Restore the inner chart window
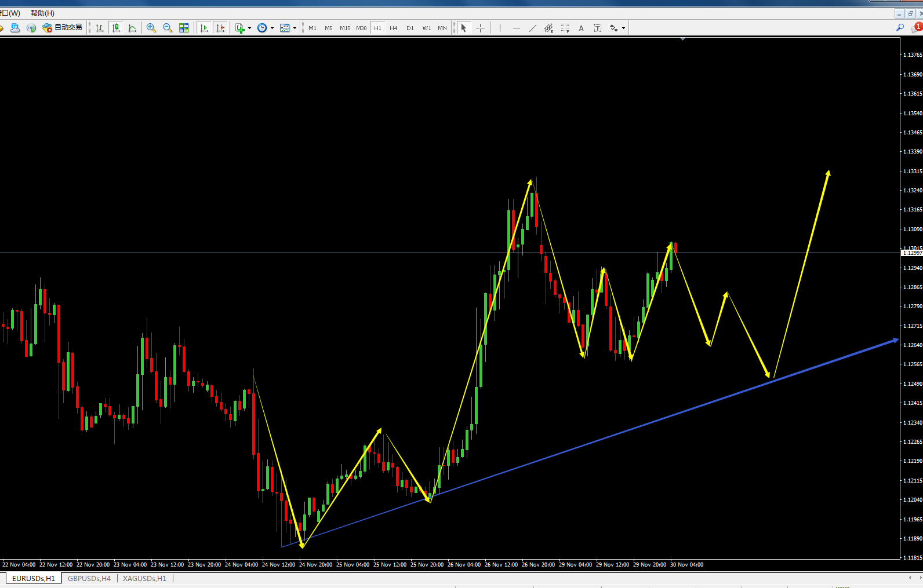 coord(910,13)
